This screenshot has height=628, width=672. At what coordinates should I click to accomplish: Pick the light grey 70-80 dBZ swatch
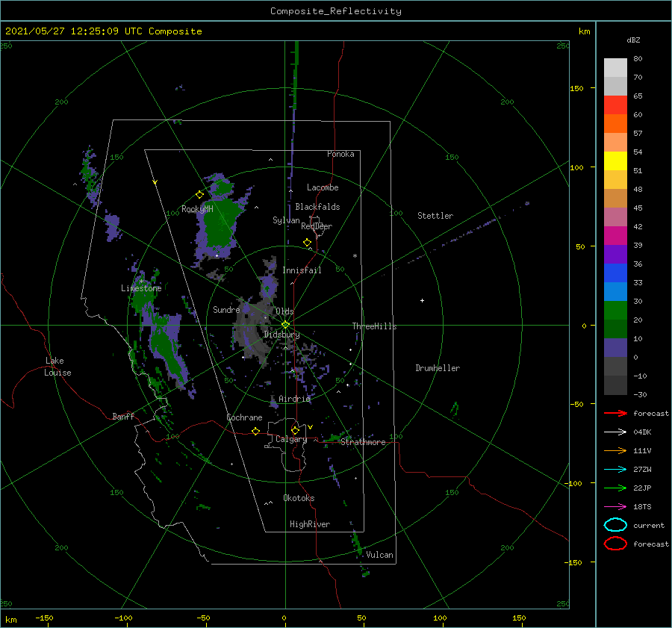click(x=615, y=68)
